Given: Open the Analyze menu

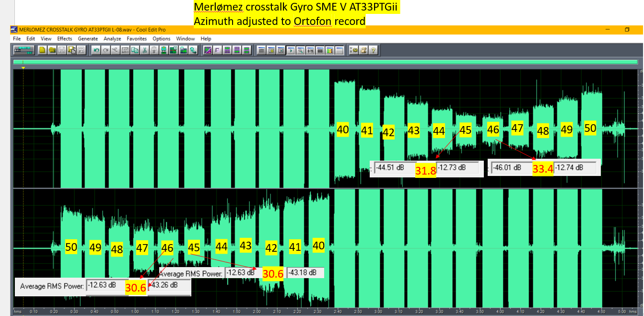Looking at the screenshot, I should point(112,38).
